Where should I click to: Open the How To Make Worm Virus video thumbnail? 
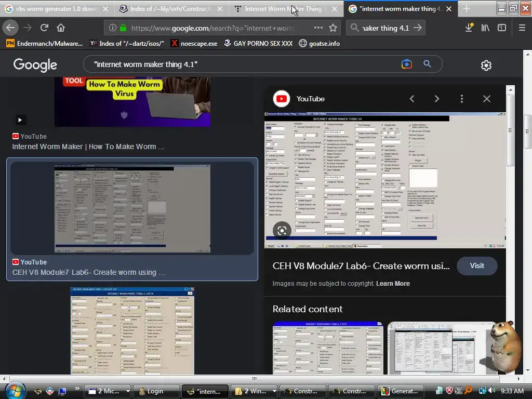[132, 102]
